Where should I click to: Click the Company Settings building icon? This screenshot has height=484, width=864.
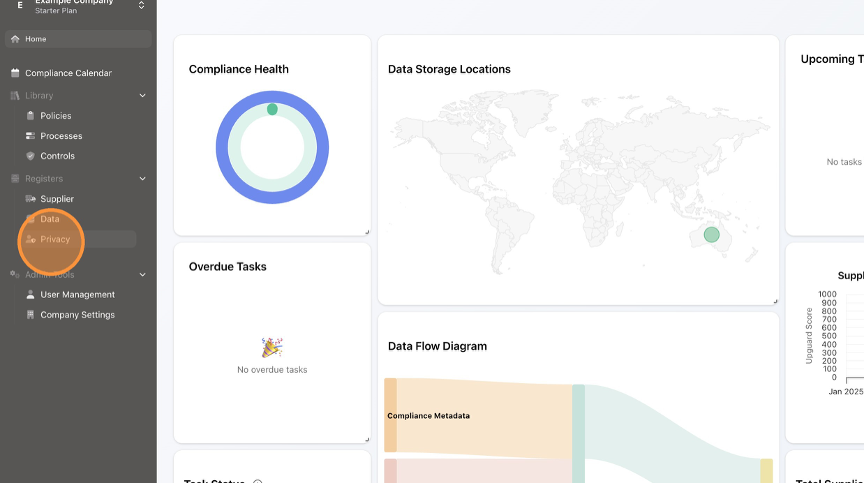(30, 315)
